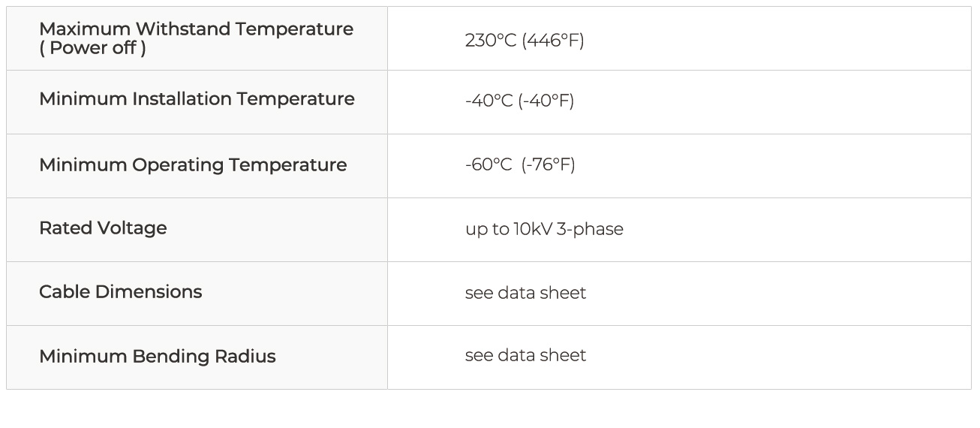The image size is (980, 428).
Task: Click the Rated Voltage row label
Action: tap(103, 228)
